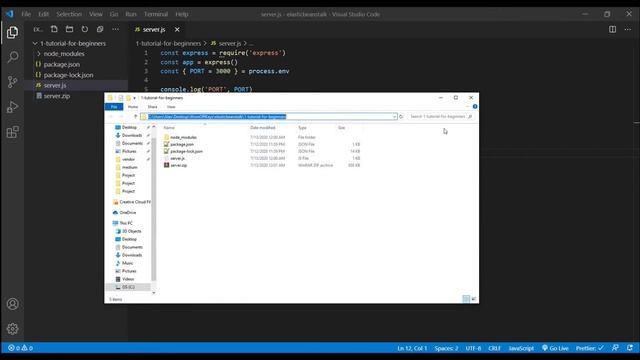This screenshot has height=360, width=640.
Task: Close the server.js editor tab
Action: [177, 29]
